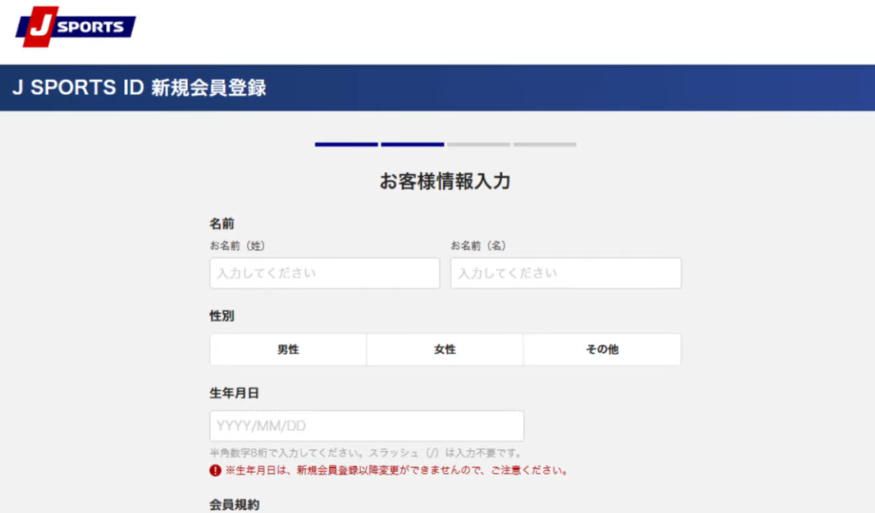Click the J SPORTS logo
Screen dimensions: 875x513
coord(75,27)
